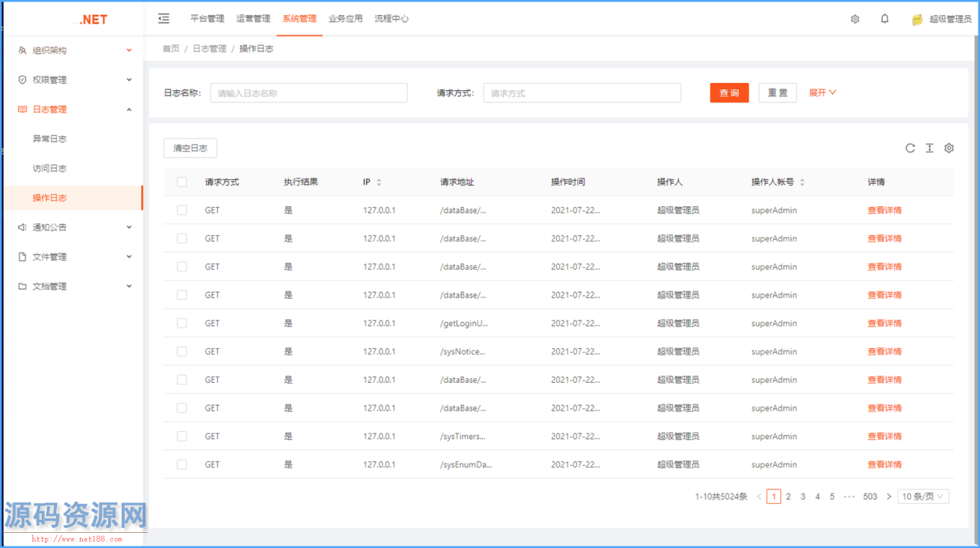Open table density icon
This screenshot has width=980, height=548.
click(930, 148)
